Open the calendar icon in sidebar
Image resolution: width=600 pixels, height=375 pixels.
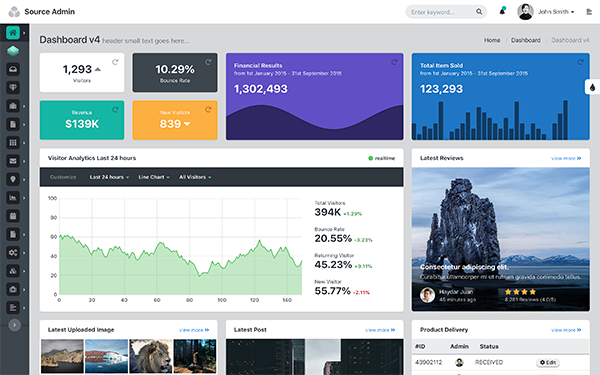pyautogui.click(x=13, y=216)
